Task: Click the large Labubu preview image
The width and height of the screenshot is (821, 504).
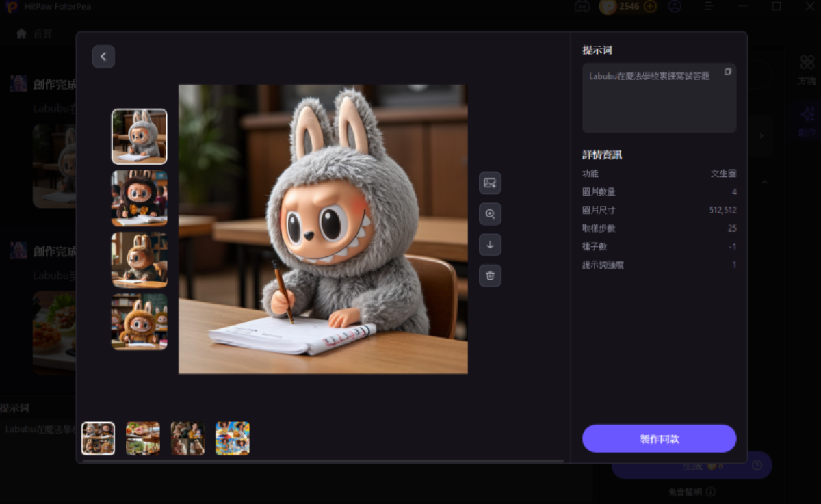Action: tap(323, 229)
